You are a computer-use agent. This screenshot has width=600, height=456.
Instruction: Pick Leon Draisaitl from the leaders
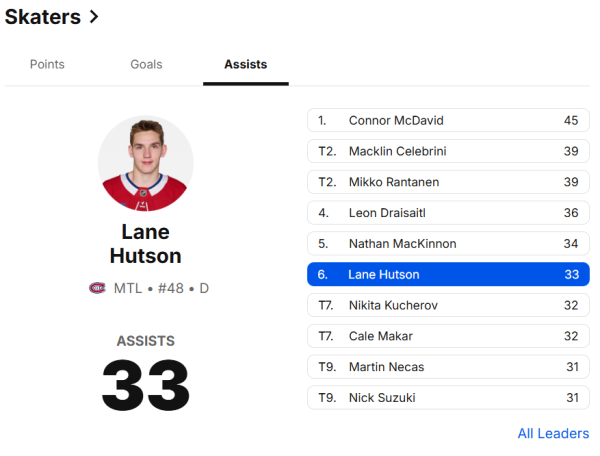coord(448,213)
